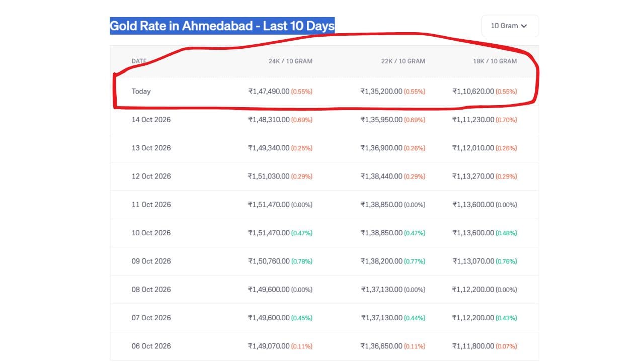Select the 07 Oct 2026 date cell
This screenshot has height=362, width=644.
[151, 318]
